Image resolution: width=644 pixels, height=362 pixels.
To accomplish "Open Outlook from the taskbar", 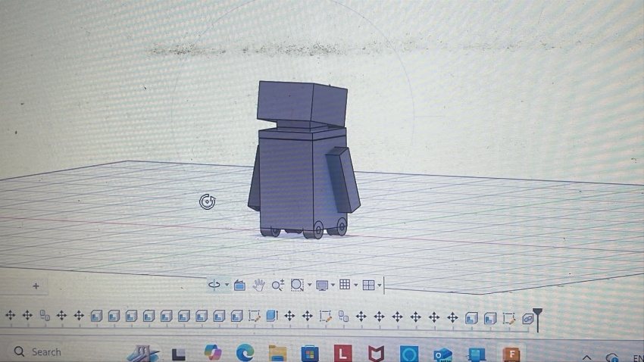I will [442, 354].
